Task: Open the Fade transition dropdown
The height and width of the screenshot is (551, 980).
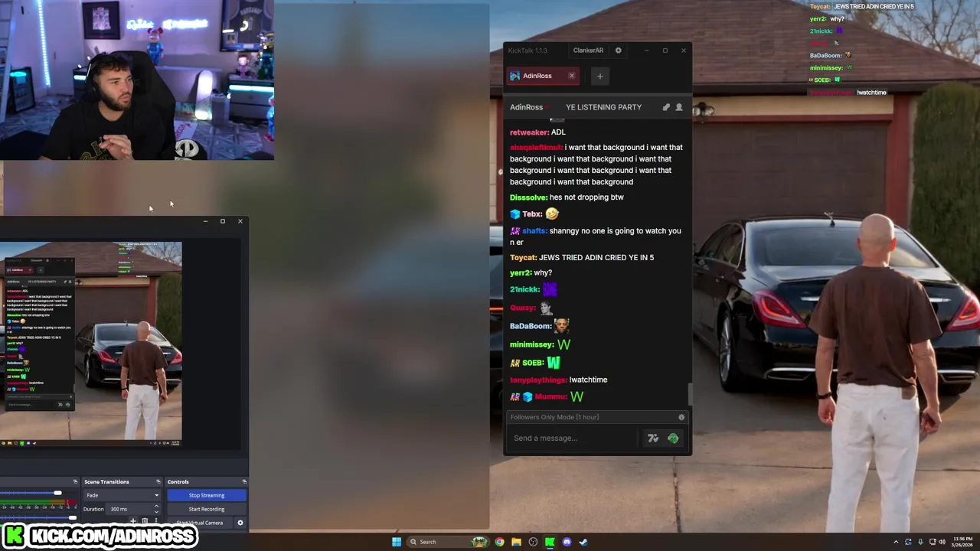Action: click(122, 495)
